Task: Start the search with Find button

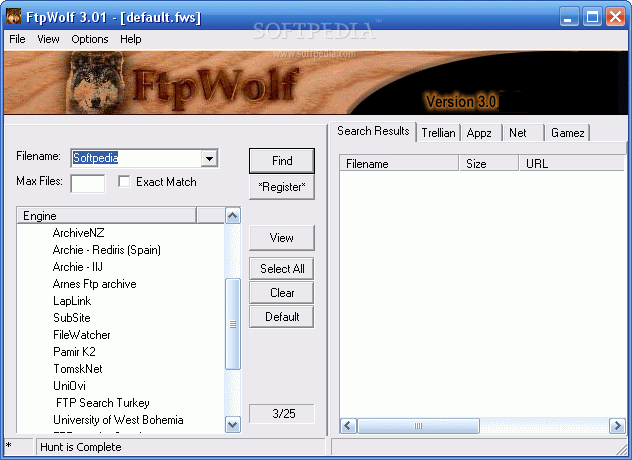Action: tap(282, 161)
